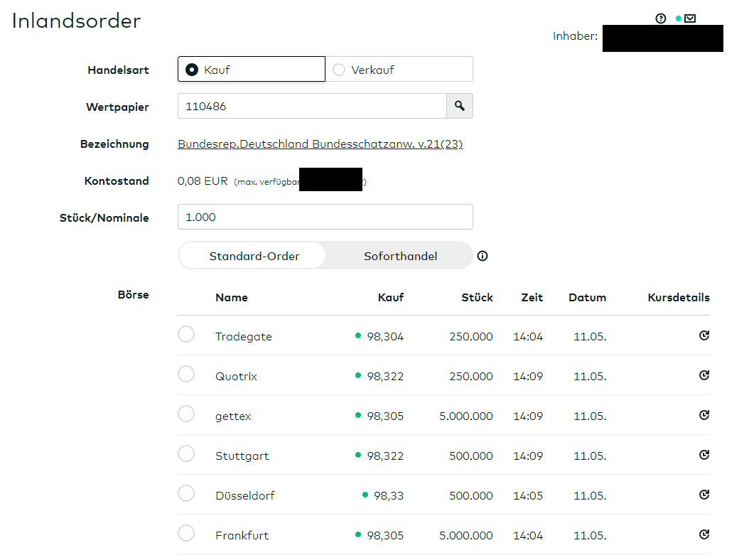Show order type info icon beside Soforthandel
744x560 pixels.
tap(482, 257)
